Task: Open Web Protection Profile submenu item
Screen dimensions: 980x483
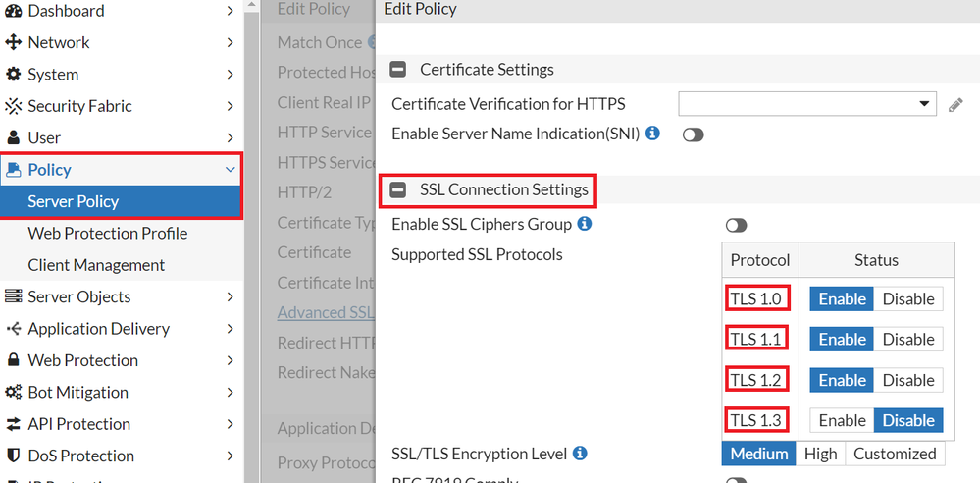Action: [108, 233]
